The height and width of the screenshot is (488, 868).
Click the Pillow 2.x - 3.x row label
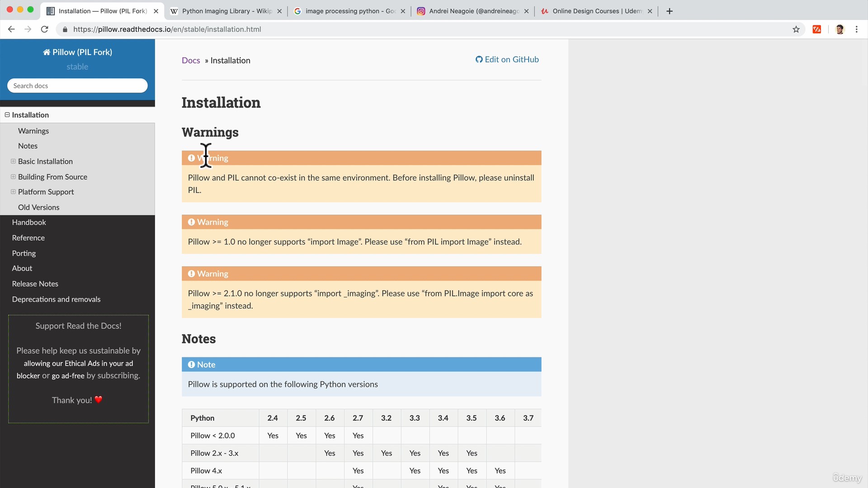click(x=214, y=453)
